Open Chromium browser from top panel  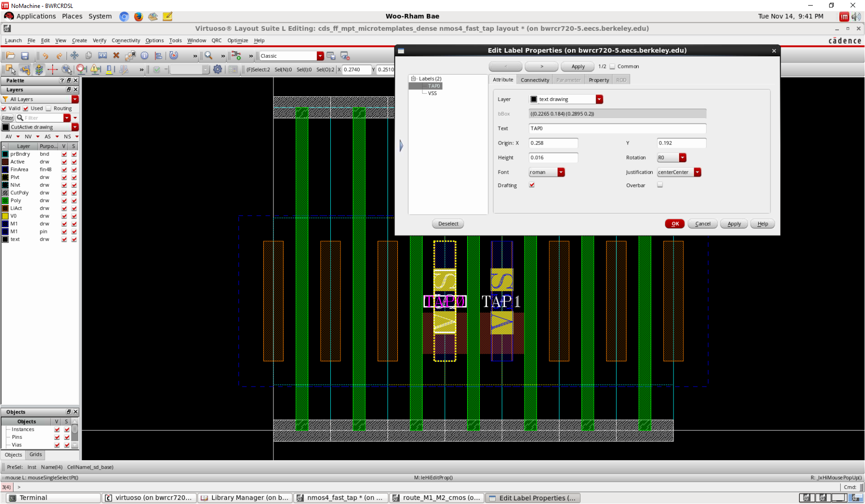(x=124, y=16)
